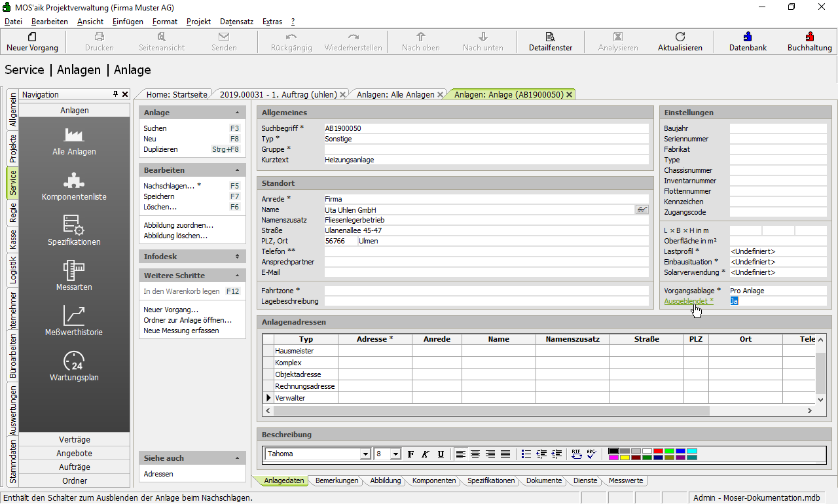Open the Buchhaltung toolbar icon
Image resolution: width=838 pixels, height=504 pixels.
click(x=810, y=37)
